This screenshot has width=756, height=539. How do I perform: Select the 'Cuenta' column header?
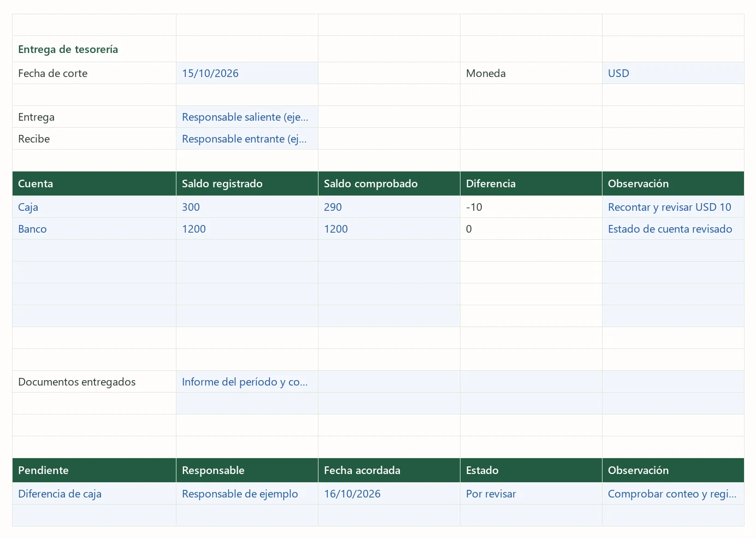click(x=94, y=183)
